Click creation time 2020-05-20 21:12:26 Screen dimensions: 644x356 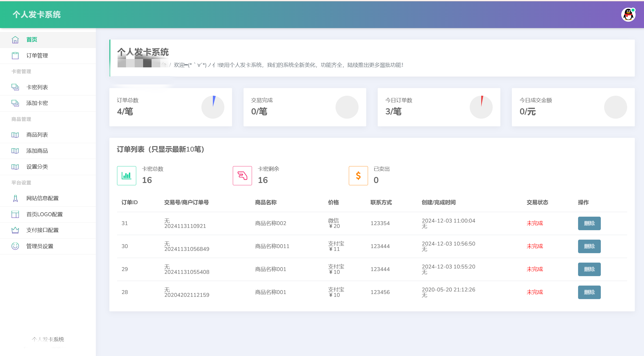448,290
